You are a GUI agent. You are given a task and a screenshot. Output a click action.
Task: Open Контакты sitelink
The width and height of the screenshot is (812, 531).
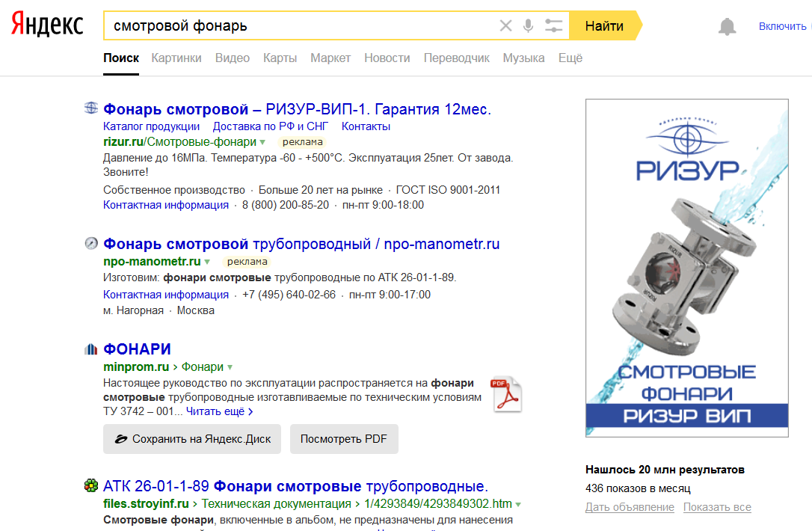pos(366,126)
